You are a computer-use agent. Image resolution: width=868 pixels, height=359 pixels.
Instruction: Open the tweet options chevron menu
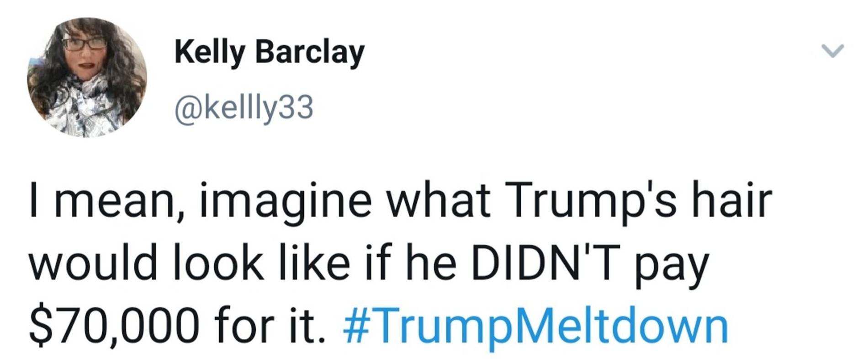coord(832,50)
